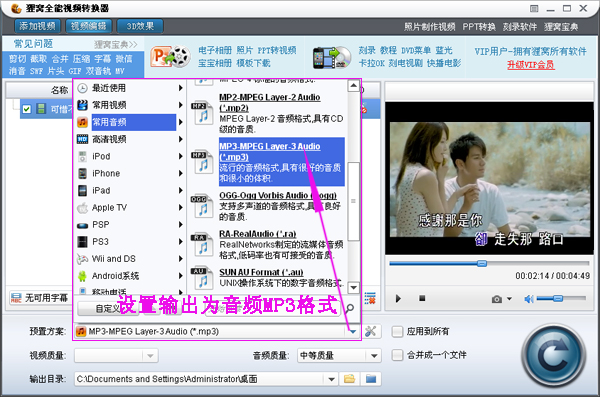This screenshot has width=600, height=397.
Task: Open 输出目录 path dropdown
Action: pos(331,379)
